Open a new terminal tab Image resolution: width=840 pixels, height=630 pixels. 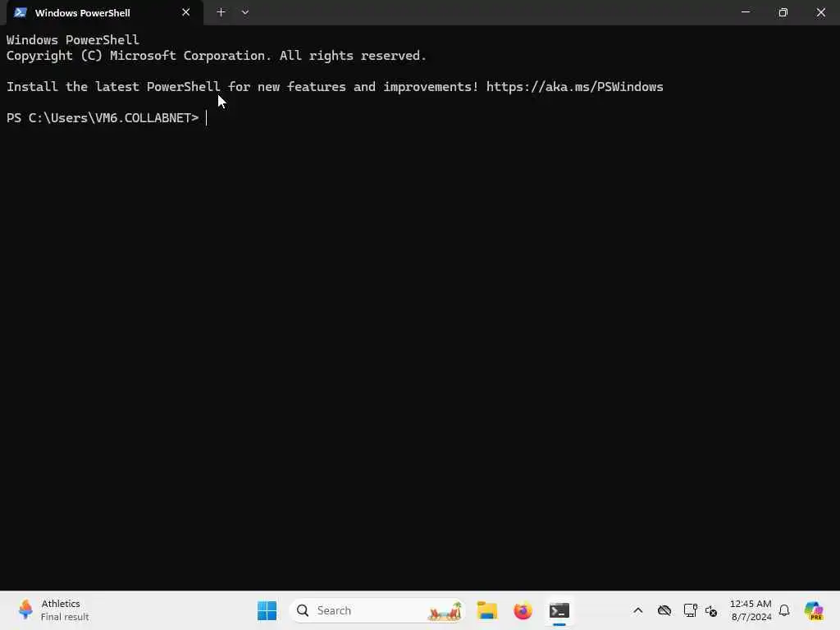coord(221,12)
